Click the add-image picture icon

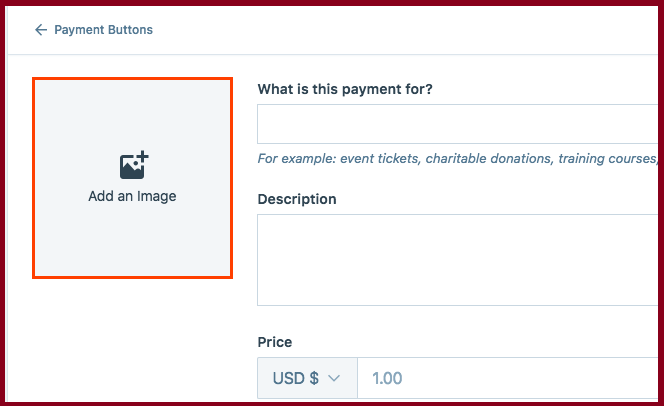click(134, 165)
